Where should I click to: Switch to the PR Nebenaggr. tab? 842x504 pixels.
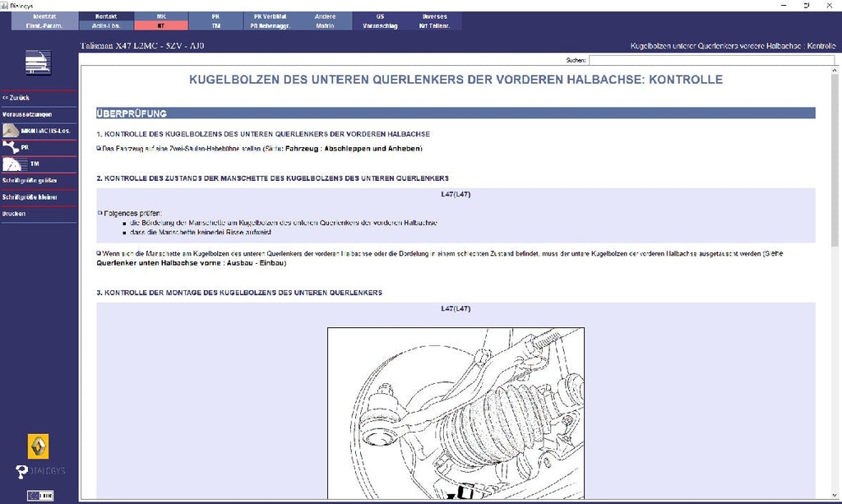click(270, 25)
